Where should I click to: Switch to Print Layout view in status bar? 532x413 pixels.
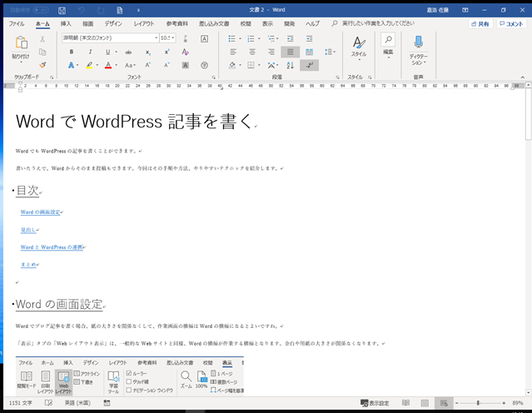pyautogui.click(x=425, y=403)
